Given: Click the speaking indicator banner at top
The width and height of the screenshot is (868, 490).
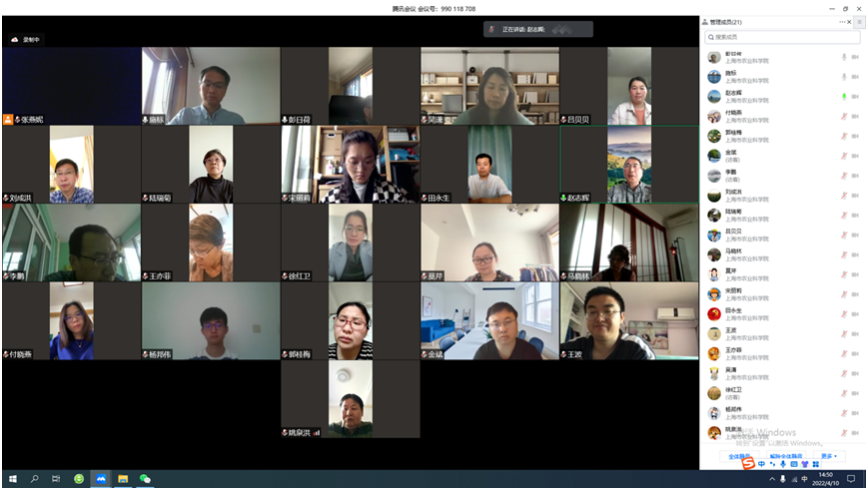Looking at the screenshot, I should [537, 30].
